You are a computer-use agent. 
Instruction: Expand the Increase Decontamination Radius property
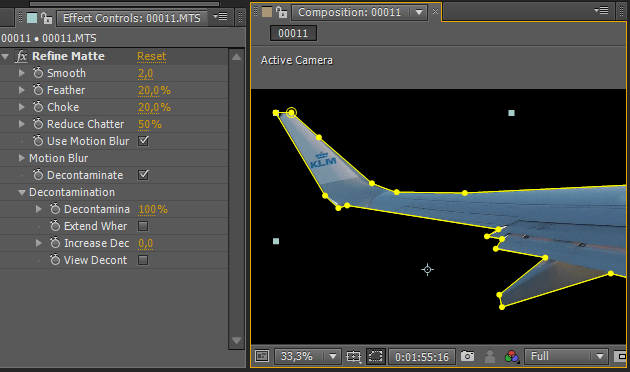(39, 243)
